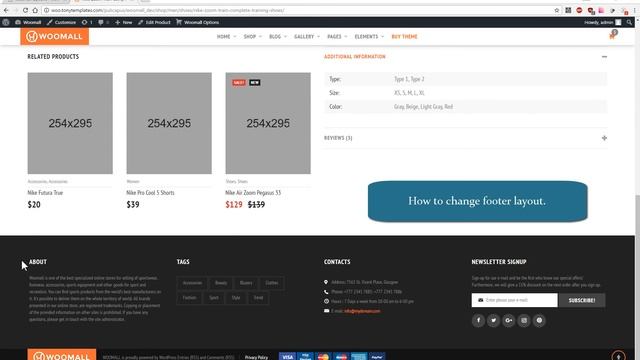Image resolution: width=640 pixels, height=360 pixels.
Task: Expand the BLOG navigation dropdown
Action: (278, 37)
